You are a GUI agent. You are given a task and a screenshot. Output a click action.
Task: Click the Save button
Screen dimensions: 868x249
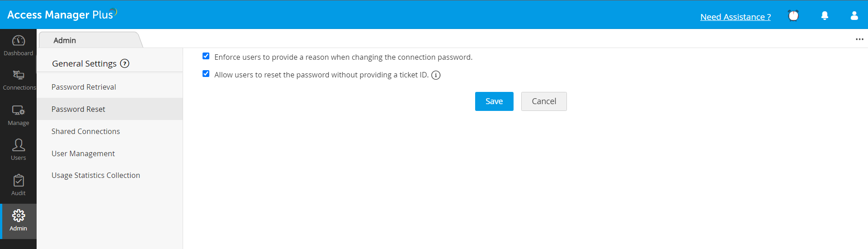pyautogui.click(x=494, y=101)
